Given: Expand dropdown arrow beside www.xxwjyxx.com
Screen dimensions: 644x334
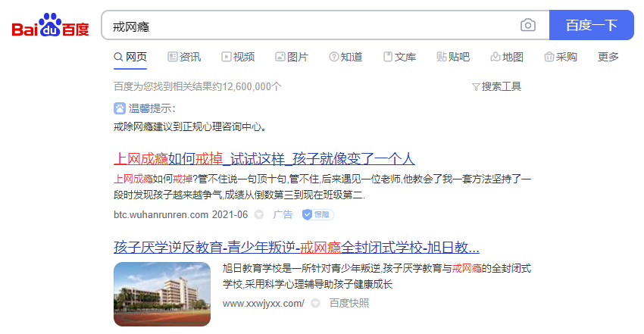Looking at the screenshot, I should pyautogui.click(x=315, y=303).
